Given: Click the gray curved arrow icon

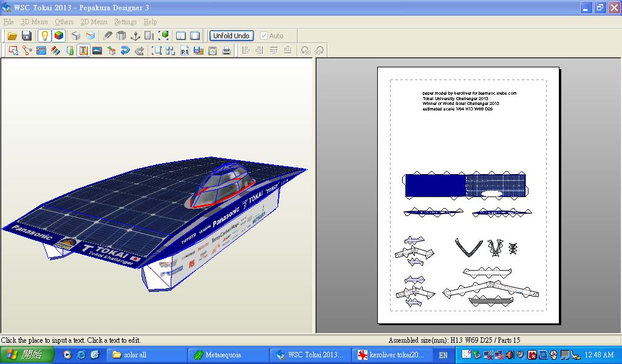Looking at the screenshot, I should pos(139,51).
